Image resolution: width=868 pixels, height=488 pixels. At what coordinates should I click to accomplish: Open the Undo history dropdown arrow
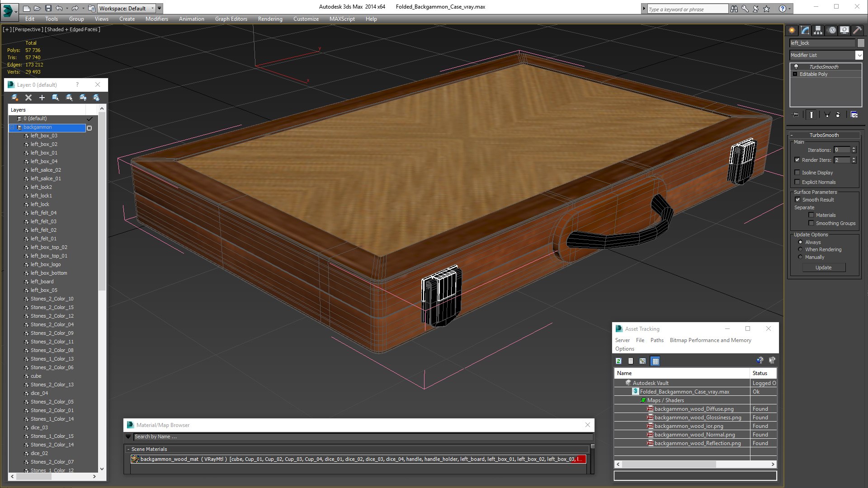(x=66, y=8)
